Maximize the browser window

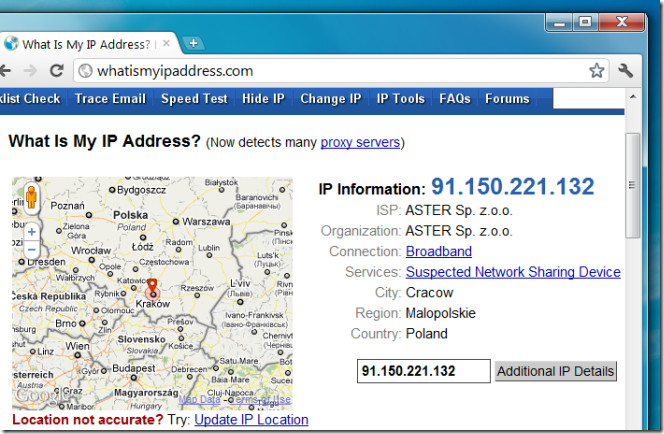pyautogui.click(x=585, y=22)
